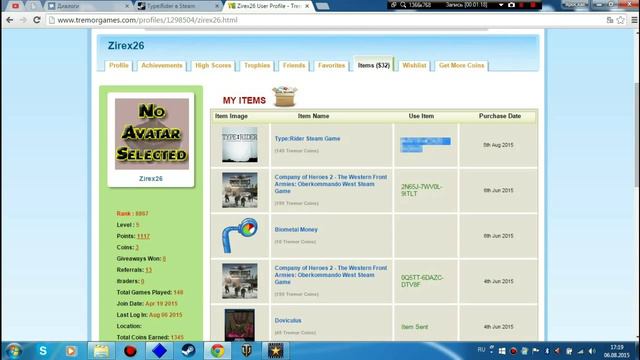Click the RU language indicator

481,350
